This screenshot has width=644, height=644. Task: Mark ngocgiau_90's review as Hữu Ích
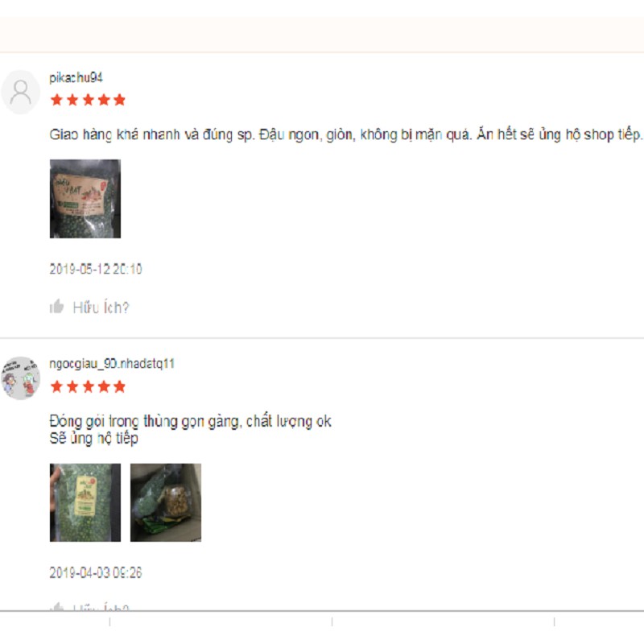pos(101,608)
